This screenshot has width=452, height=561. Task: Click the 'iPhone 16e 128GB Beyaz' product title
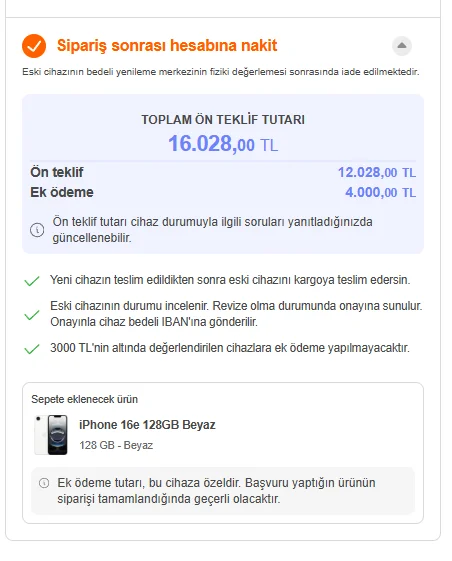[x=147, y=425]
